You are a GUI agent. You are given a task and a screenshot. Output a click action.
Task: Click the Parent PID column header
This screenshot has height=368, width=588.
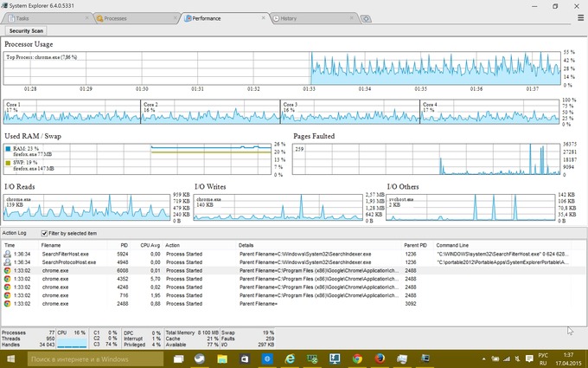(416, 245)
